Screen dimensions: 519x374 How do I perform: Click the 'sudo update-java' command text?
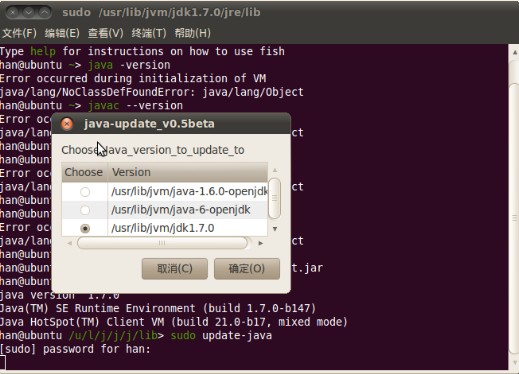(221, 335)
